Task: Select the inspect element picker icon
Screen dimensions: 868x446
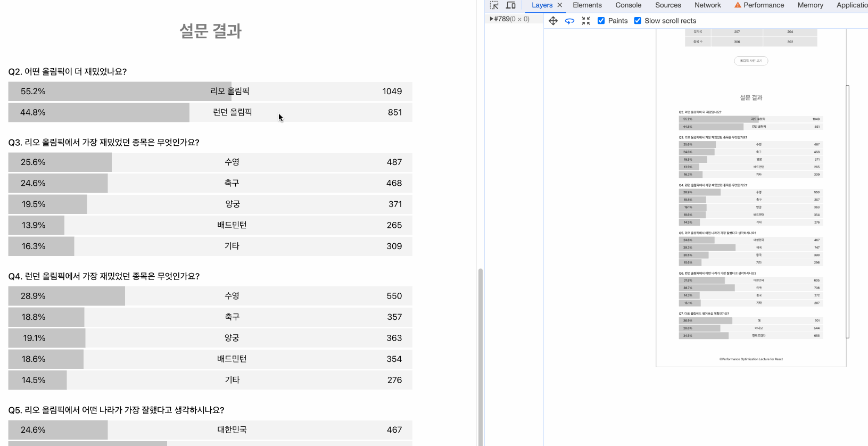Action: click(x=494, y=5)
